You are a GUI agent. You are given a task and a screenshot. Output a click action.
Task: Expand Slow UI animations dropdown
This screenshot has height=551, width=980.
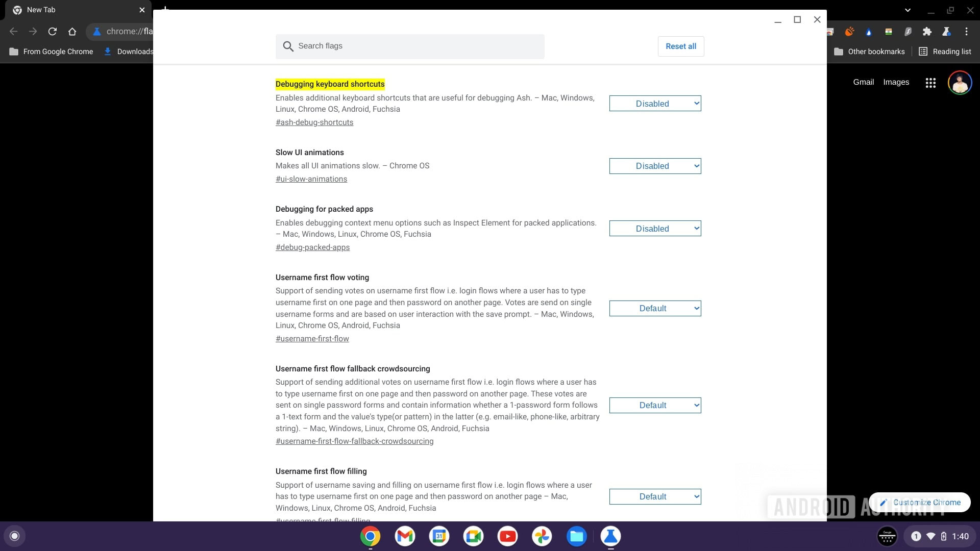click(655, 166)
